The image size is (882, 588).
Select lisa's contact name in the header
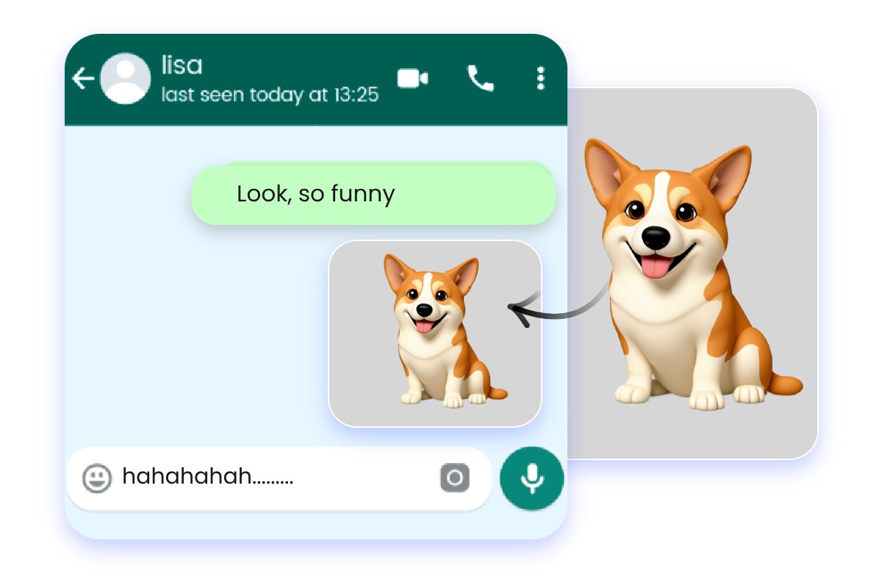tap(180, 65)
